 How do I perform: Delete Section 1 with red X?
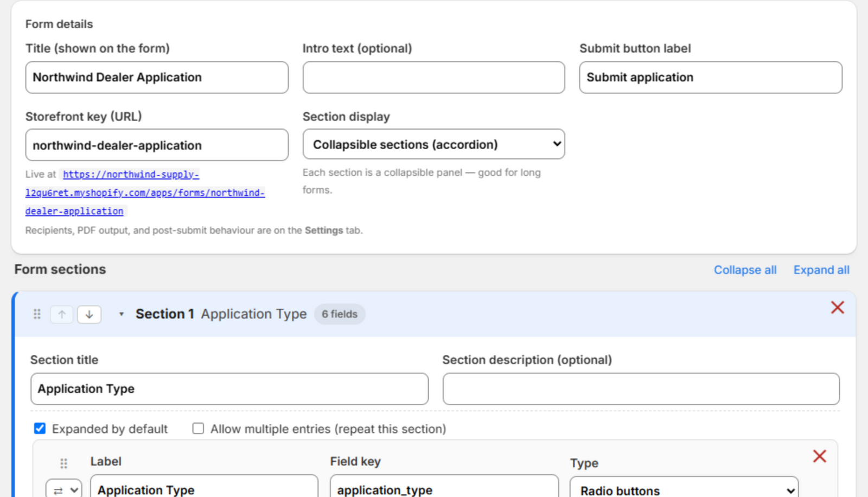(838, 308)
